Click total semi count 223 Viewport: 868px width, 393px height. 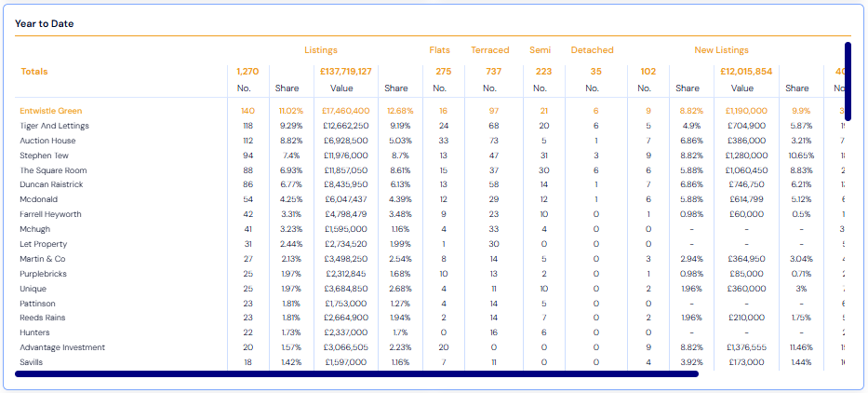click(x=544, y=72)
